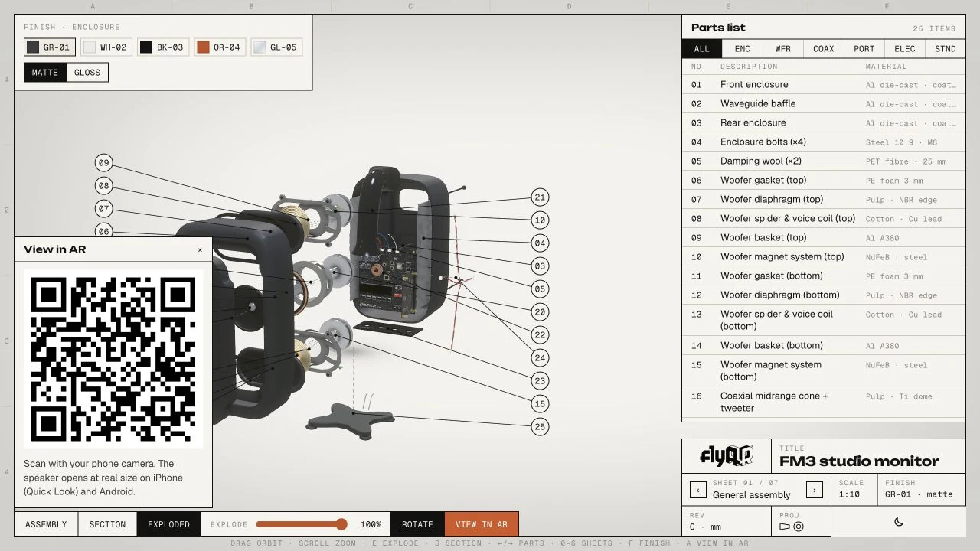Go to previous sheet arrow

pos(698,489)
